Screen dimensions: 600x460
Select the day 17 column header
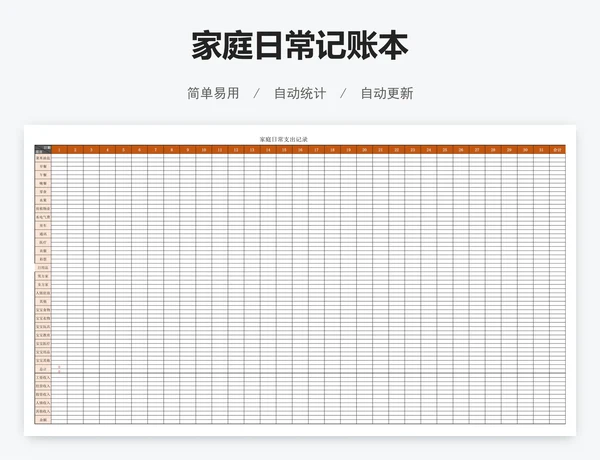316,150
